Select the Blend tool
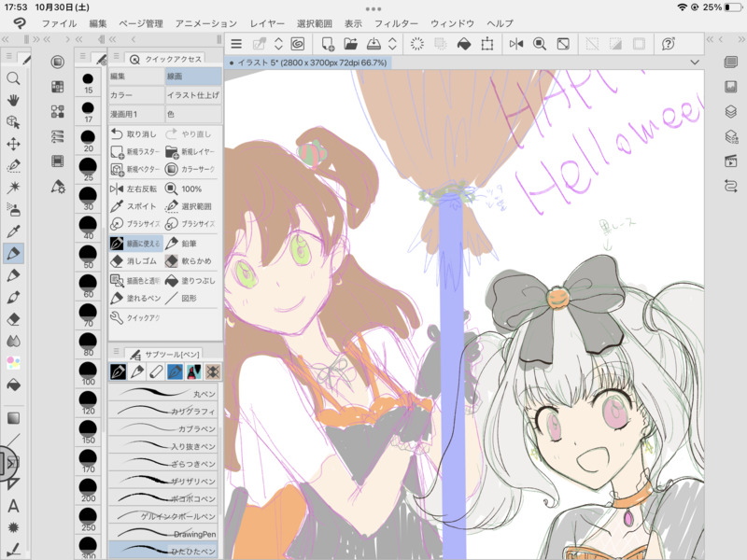 (13, 341)
